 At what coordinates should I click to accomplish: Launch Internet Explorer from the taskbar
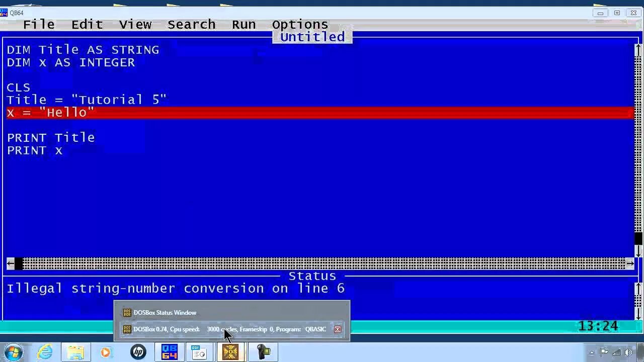pyautogui.click(x=45, y=352)
